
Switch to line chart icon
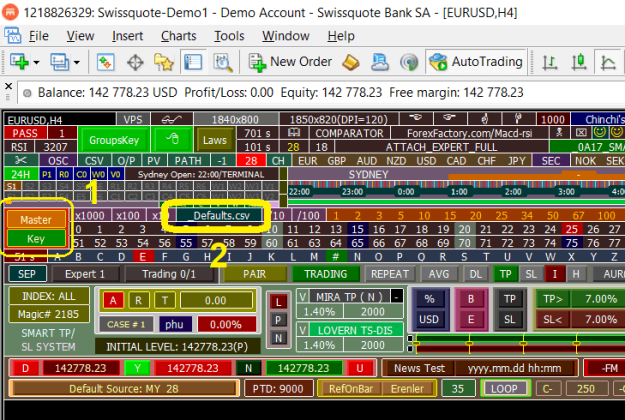tap(608, 63)
